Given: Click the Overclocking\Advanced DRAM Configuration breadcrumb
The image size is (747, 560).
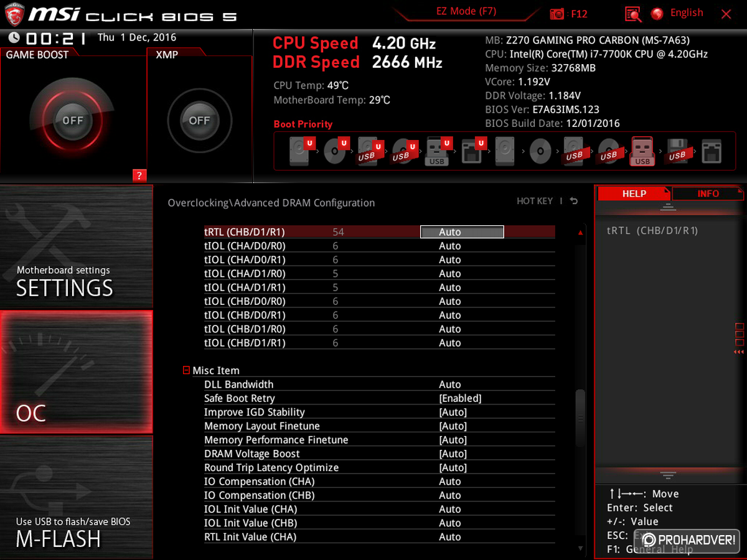Looking at the screenshot, I should click(271, 203).
